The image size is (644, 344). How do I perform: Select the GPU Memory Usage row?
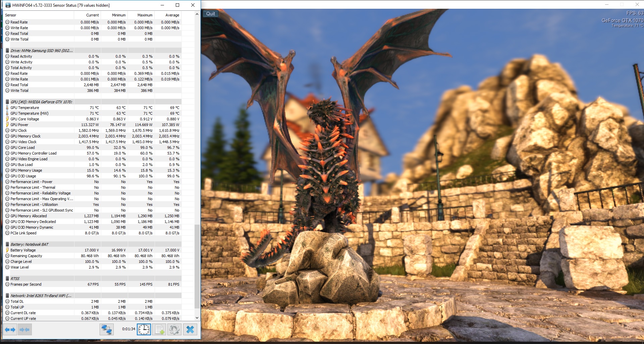click(x=93, y=170)
